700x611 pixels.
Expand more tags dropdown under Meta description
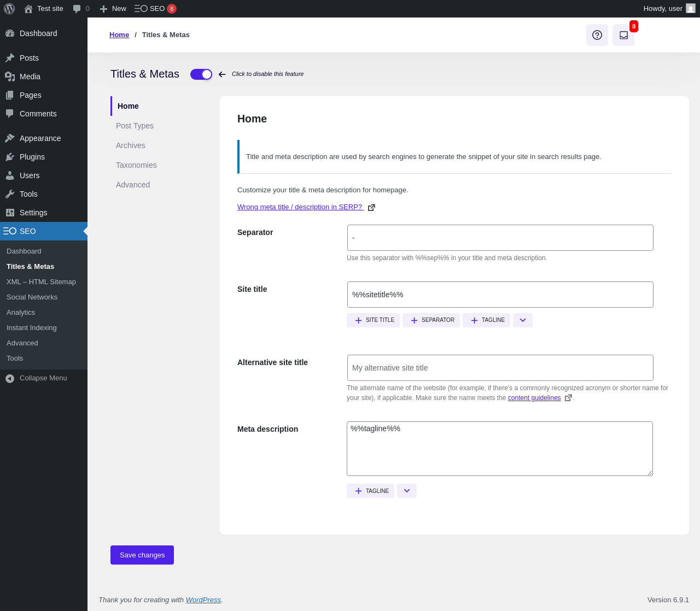point(407,491)
